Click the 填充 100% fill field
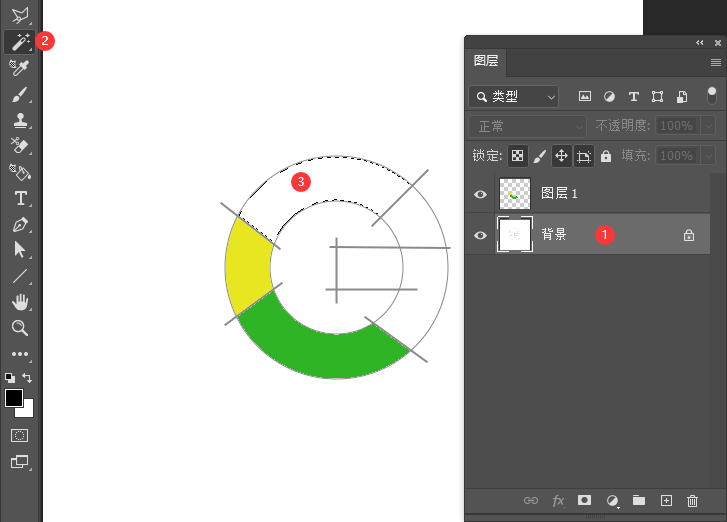 pos(677,155)
